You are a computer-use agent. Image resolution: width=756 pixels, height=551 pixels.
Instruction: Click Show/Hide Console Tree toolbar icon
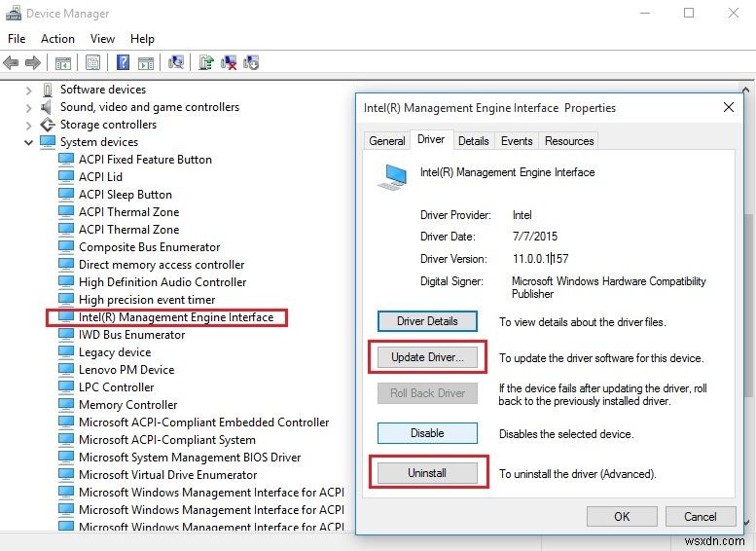[63, 62]
